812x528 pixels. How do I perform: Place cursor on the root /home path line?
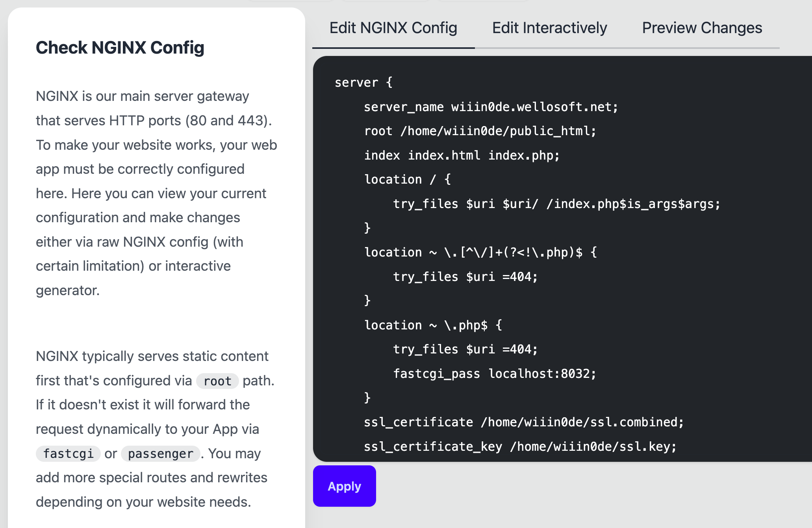click(480, 131)
